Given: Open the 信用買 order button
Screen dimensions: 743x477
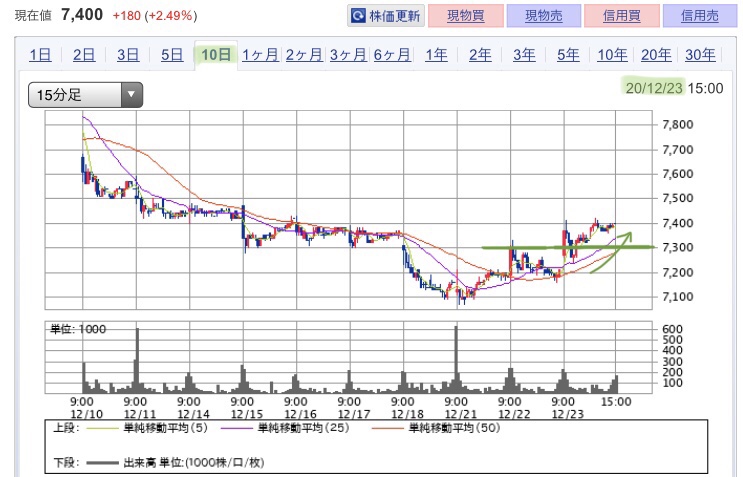Looking at the screenshot, I should [622, 16].
